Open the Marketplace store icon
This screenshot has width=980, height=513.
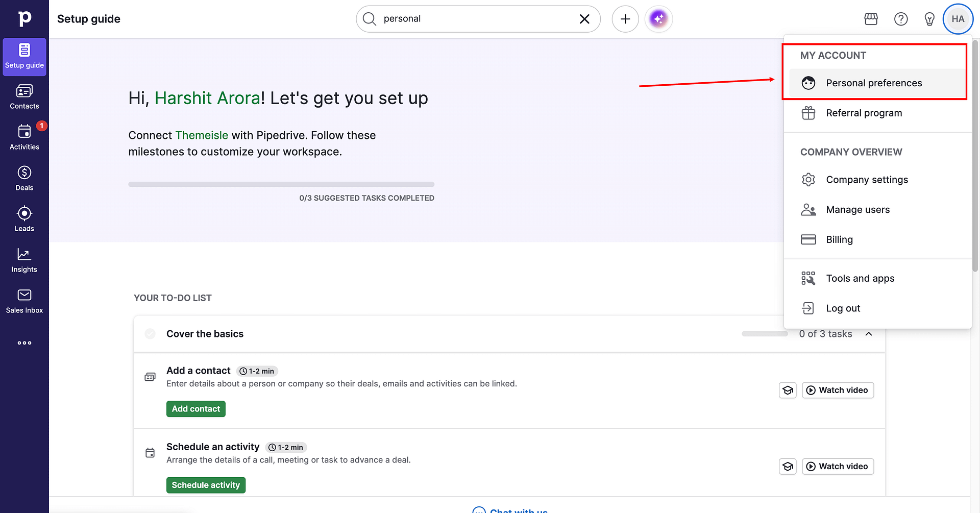click(871, 19)
